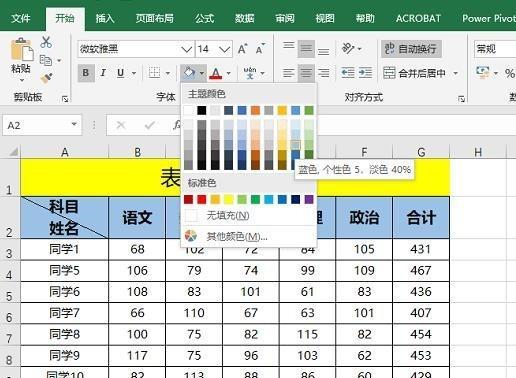Image resolution: width=516 pixels, height=378 pixels.
Task: Toggle 自动换行 wrap text
Action: pyautogui.click(x=411, y=49)
